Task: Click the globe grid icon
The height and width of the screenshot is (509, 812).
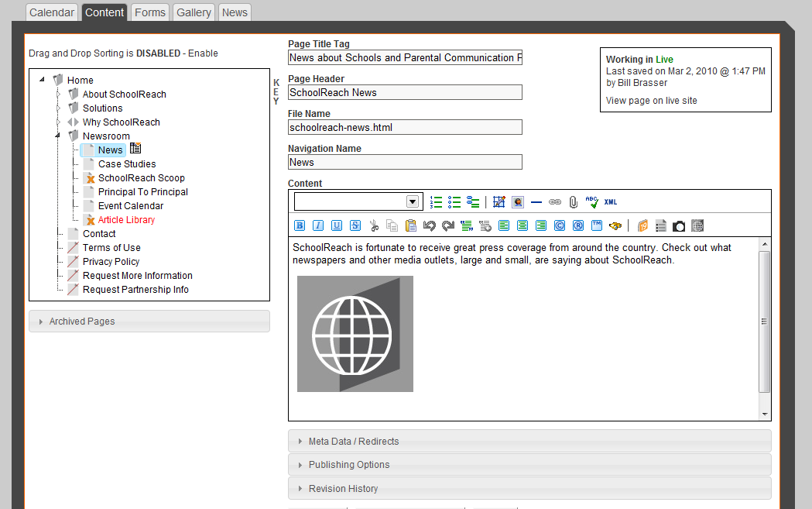Action: coord(697,225)
